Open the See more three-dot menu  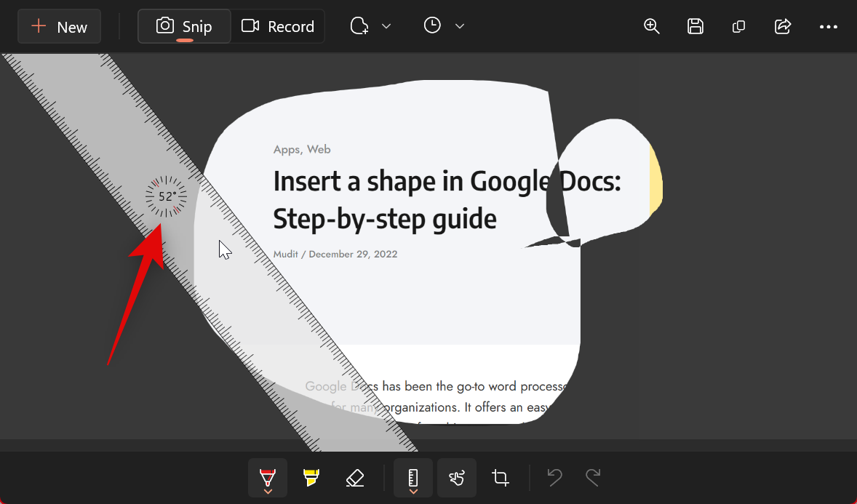[x=829, y=27]
